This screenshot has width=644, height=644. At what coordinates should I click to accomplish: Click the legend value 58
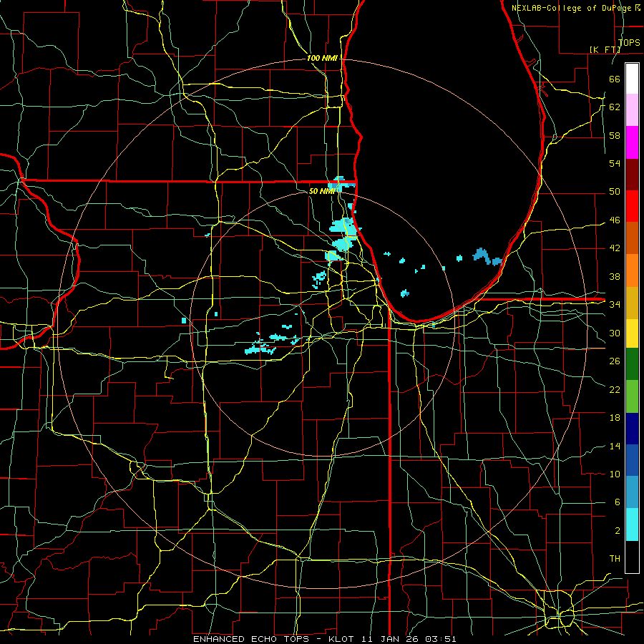[x=615, y=135]
